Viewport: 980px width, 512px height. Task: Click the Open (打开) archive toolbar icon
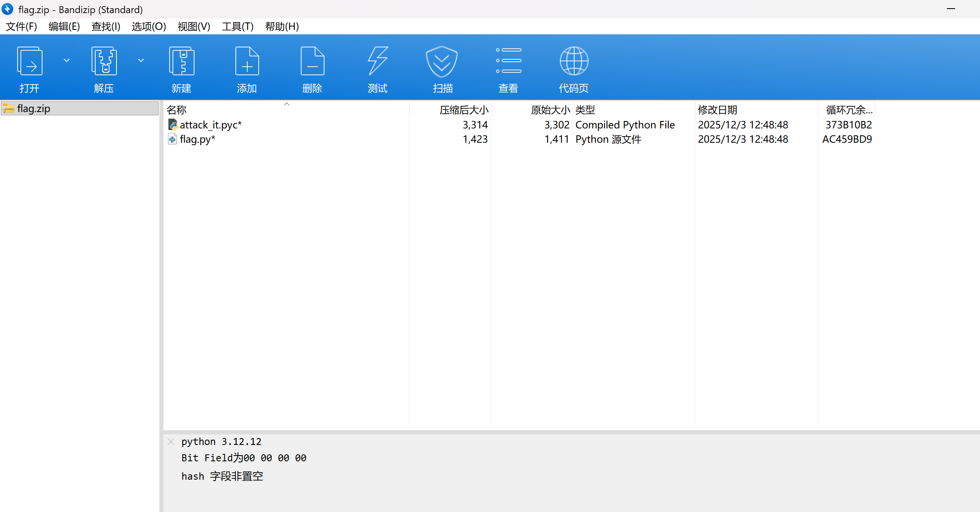click(29, 61)
